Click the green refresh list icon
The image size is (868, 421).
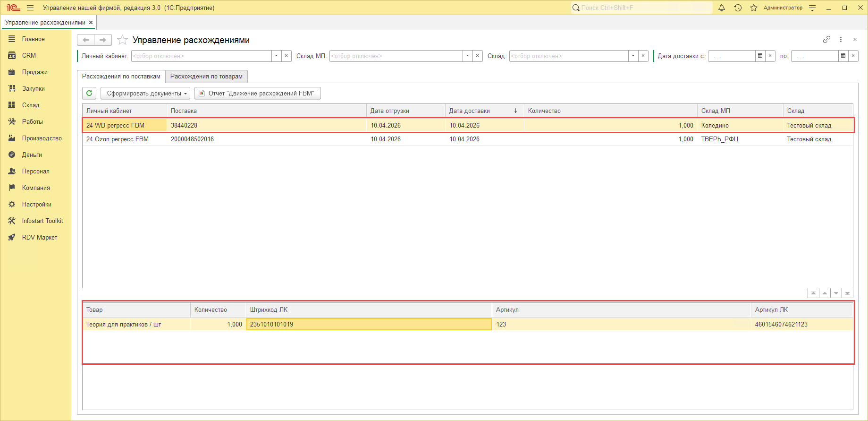(89, 93)
